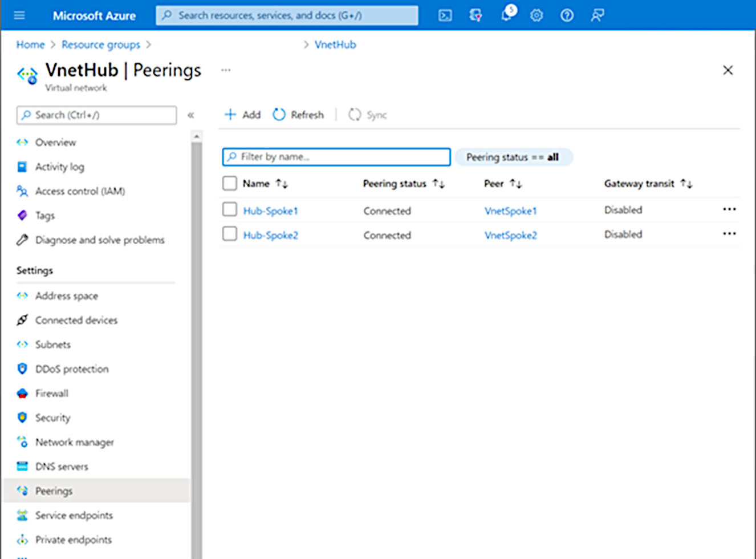This screenshot has height=559, width=756.
Task: Click the Connected devices plug icon
Action: pyautogui.click(x=22, y=320)
